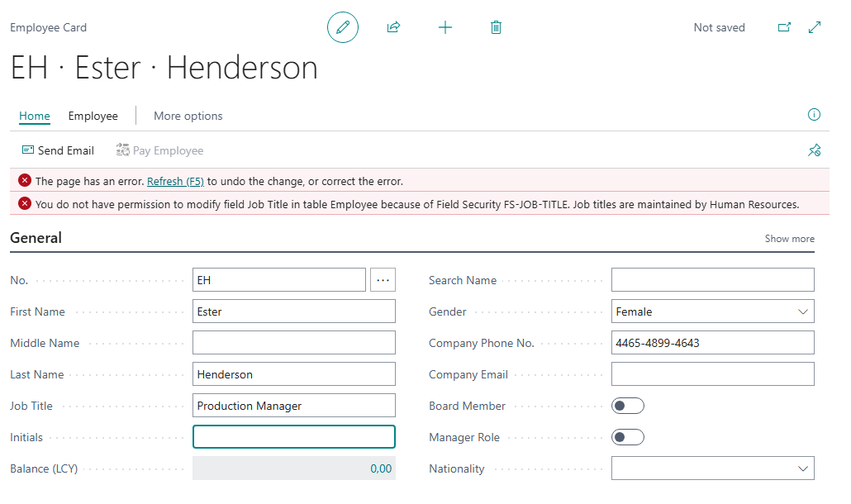Click the pin action bar icon
The height and width of the screenshot is (504, 851).
[814, 150]
